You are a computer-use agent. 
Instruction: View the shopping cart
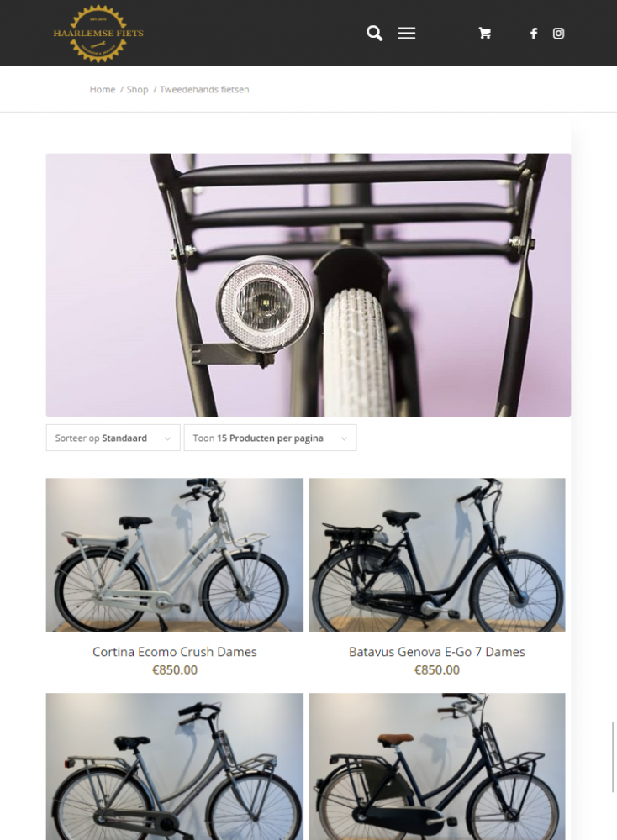[x=484, y=34]
